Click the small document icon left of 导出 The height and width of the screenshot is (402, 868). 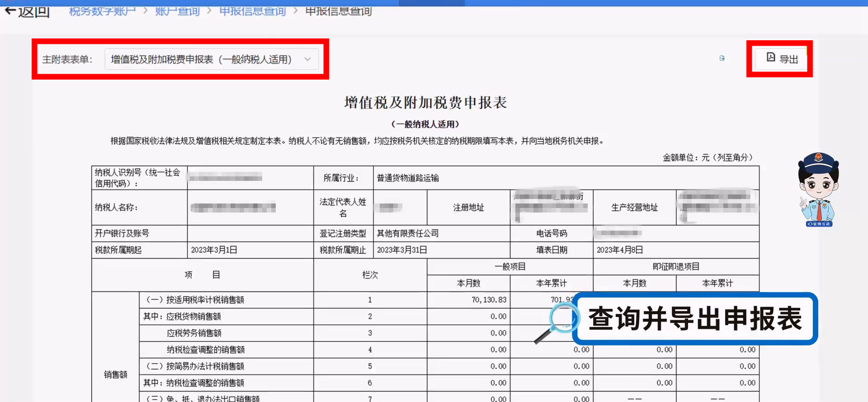coord(722,58)
